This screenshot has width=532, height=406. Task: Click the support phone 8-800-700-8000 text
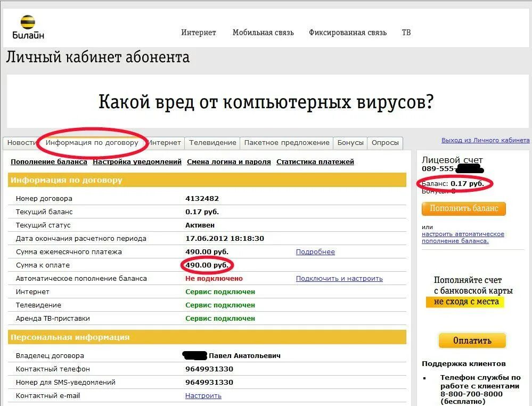[472, 394]
